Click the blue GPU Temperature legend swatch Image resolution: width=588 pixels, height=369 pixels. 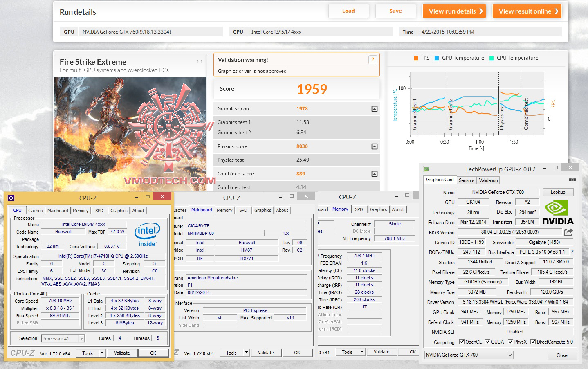click(x=437, y=58)
